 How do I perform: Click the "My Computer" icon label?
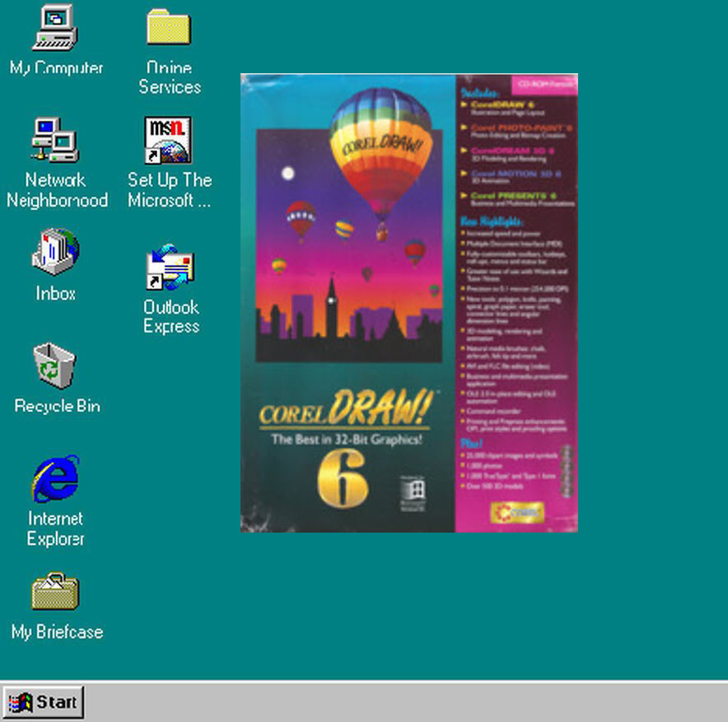[x=56, y=68]
